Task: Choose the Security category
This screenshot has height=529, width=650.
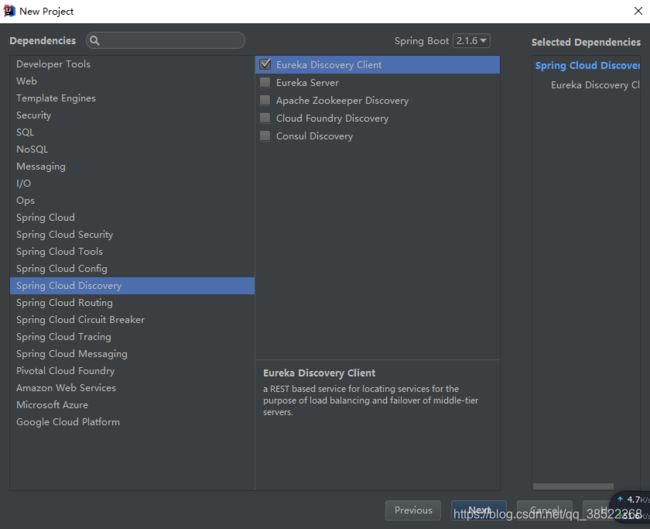Action: coord(132,115)
